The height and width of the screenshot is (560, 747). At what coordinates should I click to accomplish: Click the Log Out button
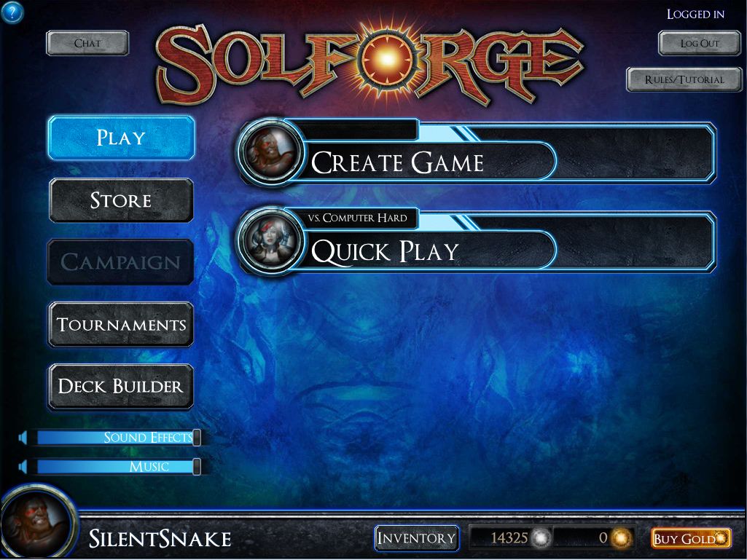(x=700, y=44)
